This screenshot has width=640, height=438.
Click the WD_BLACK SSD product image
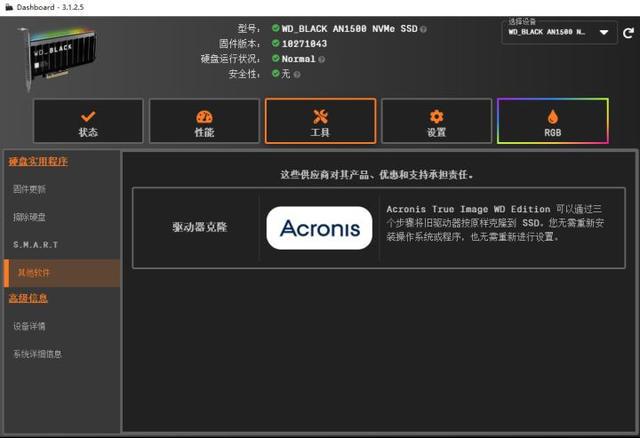click(57, 57)
